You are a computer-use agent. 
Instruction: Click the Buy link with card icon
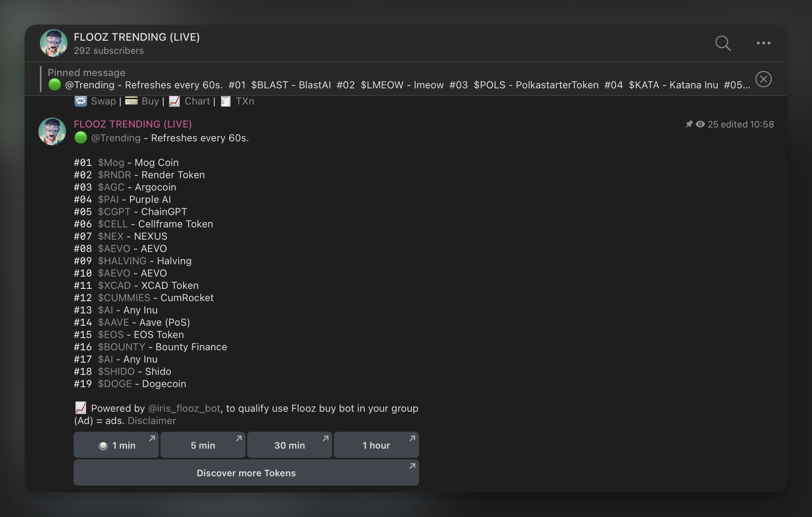pyautogui.click(x=150, y=101)
